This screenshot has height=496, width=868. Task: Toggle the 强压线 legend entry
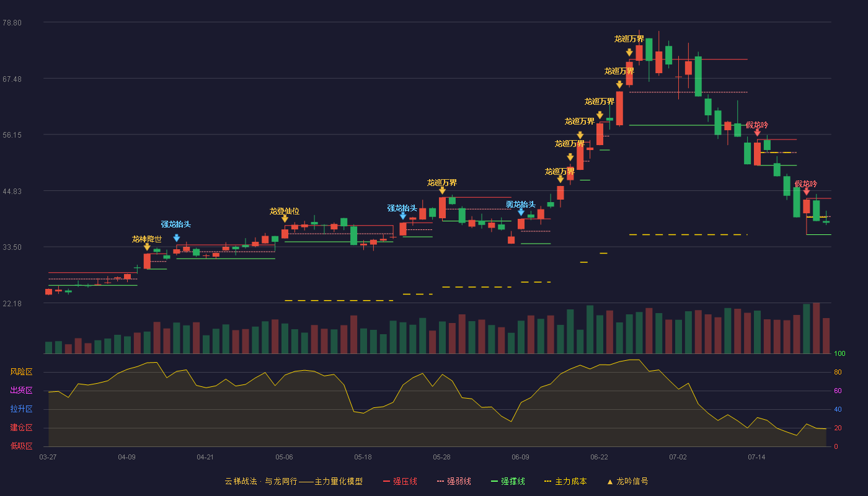[x=400, y=481]
